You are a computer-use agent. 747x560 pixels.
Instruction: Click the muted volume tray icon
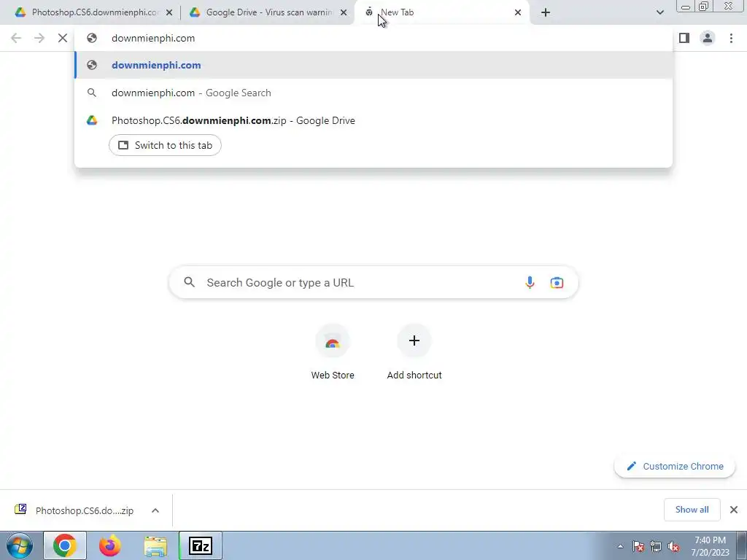pyautogui.click(x=673, y=547)
